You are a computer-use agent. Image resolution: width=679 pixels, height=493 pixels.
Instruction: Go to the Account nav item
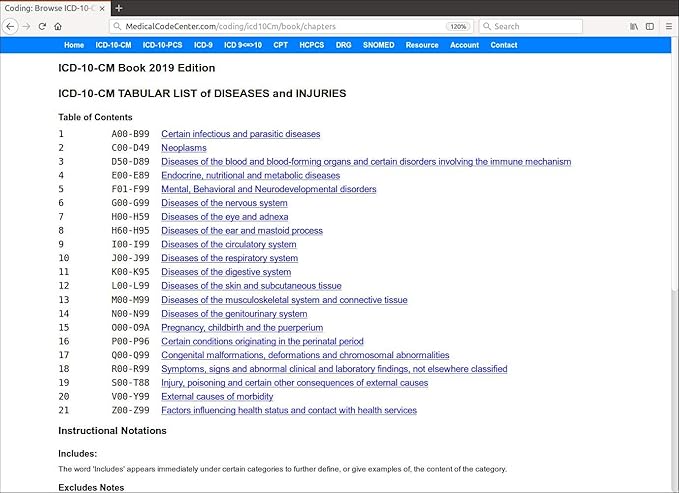coord(465,45)
